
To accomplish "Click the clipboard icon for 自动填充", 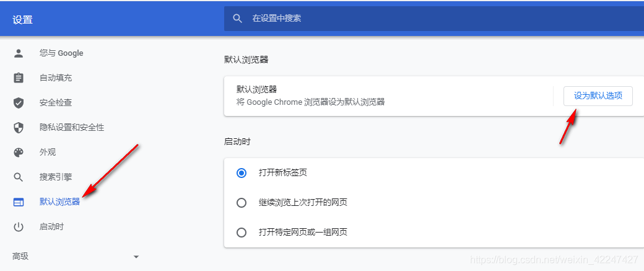I will click(x=19, y=78).
